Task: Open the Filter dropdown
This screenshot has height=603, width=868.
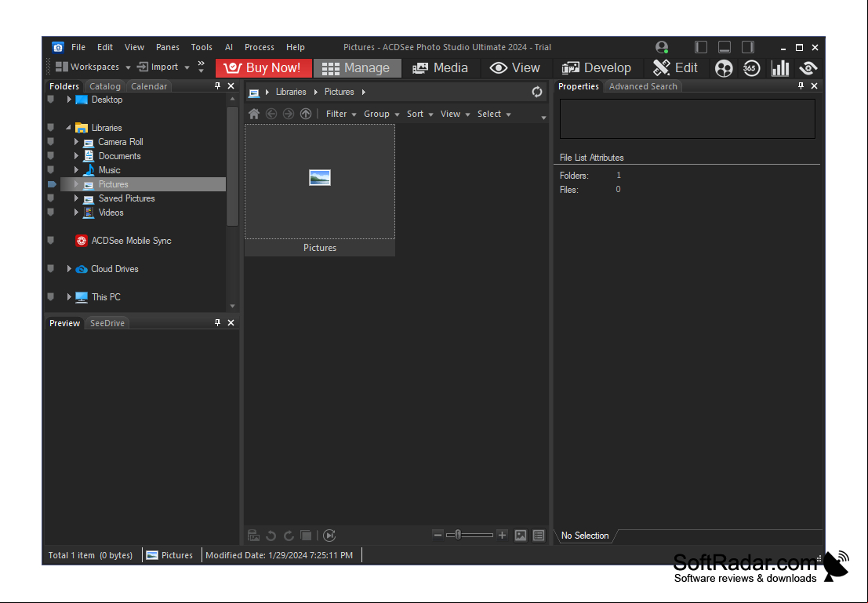Action: tap(341, 114)
